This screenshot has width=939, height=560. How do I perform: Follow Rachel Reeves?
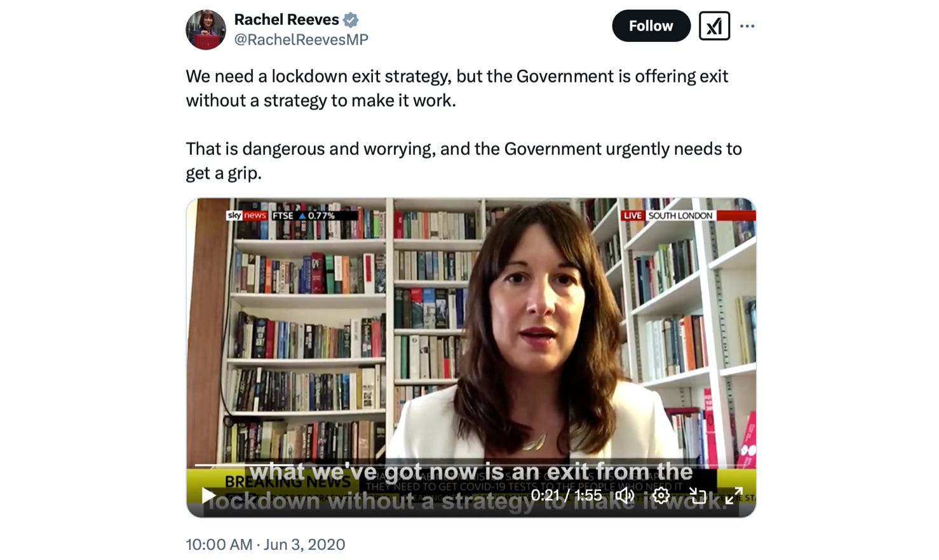651,26
